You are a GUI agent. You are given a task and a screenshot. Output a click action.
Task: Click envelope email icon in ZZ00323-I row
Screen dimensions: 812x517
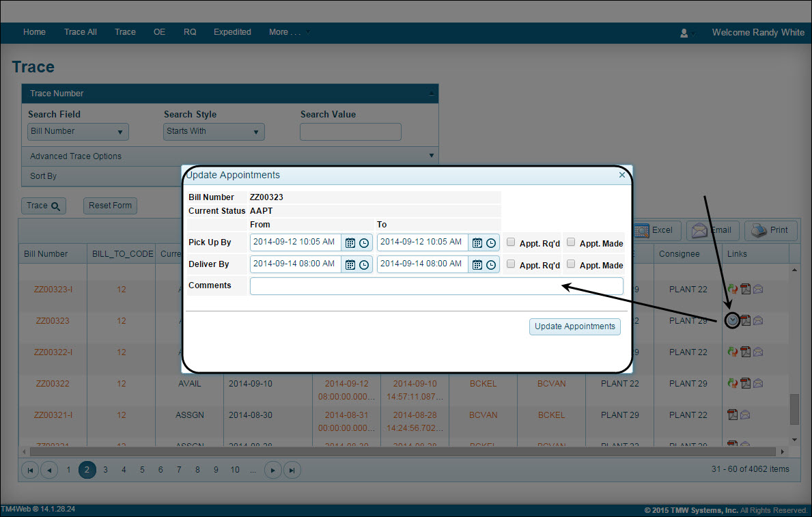[x=758, y=289]
